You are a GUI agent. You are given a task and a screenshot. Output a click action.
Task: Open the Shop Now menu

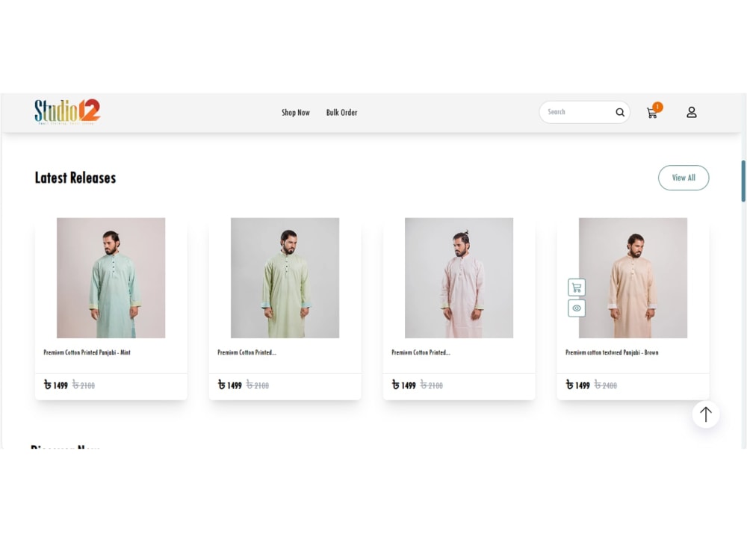click(295, 113)
